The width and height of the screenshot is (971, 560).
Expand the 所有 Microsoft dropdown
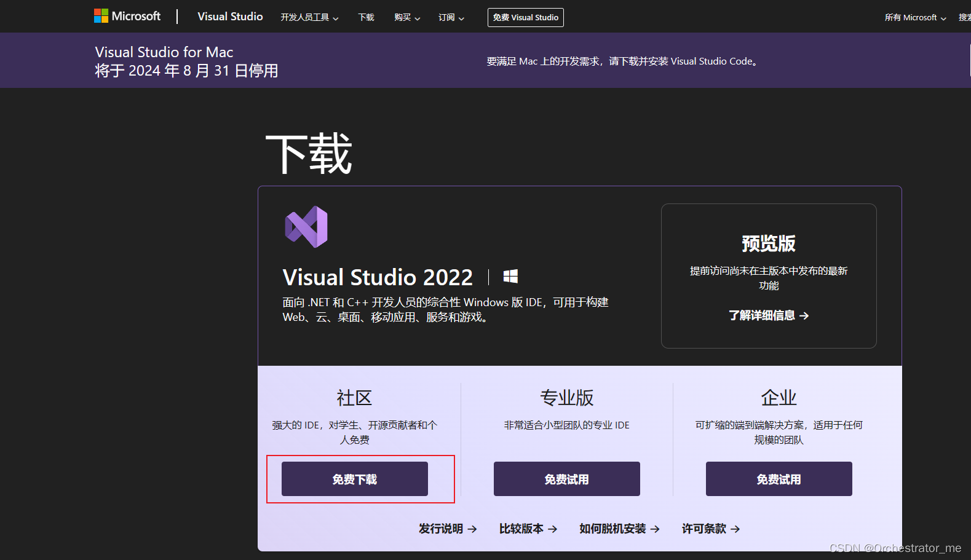[x=915, y=17]
